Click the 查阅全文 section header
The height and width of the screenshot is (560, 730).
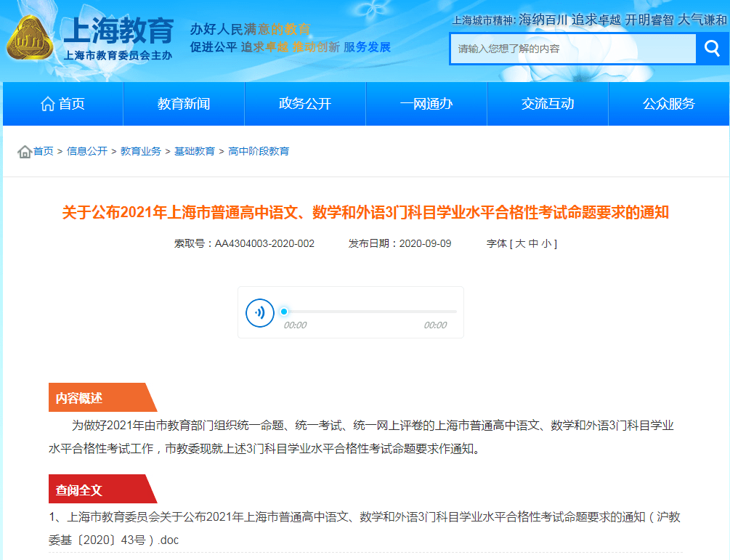[102, 490]
